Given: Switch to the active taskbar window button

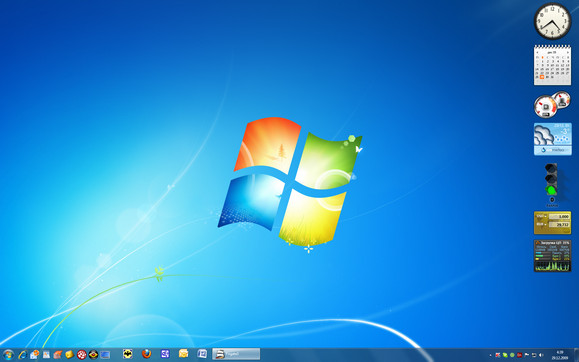Looking at the screenshot, I should point(236,355).
